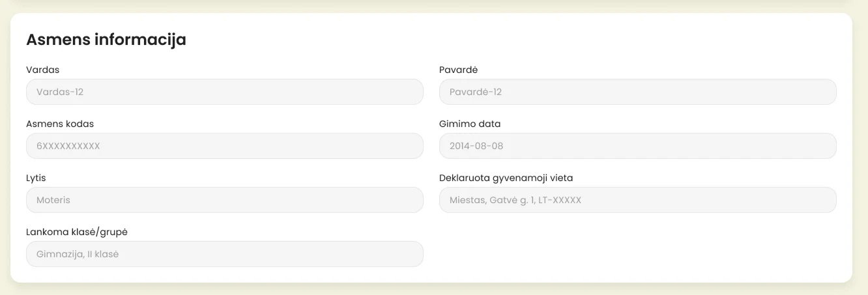Select the Asmens kodas input box
This screenshot has height=295, width=868.
coord(225,146)
